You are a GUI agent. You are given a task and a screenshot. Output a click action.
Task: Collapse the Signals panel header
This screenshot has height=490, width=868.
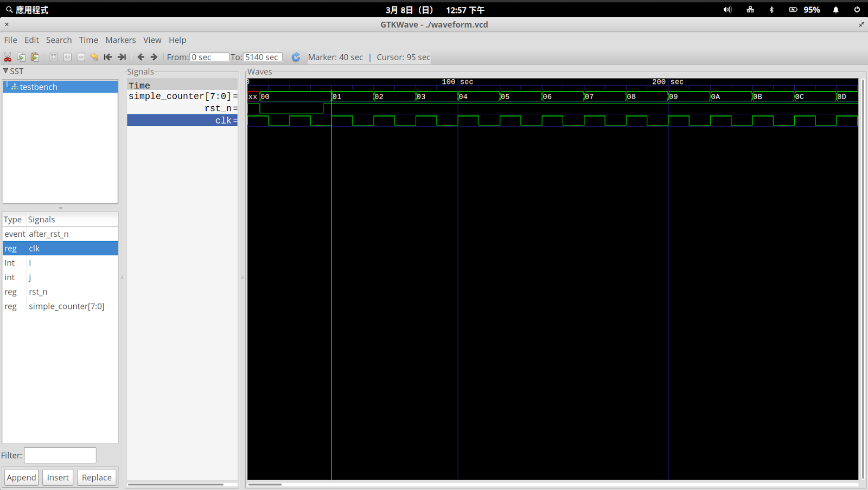click(x=141, y=71)
